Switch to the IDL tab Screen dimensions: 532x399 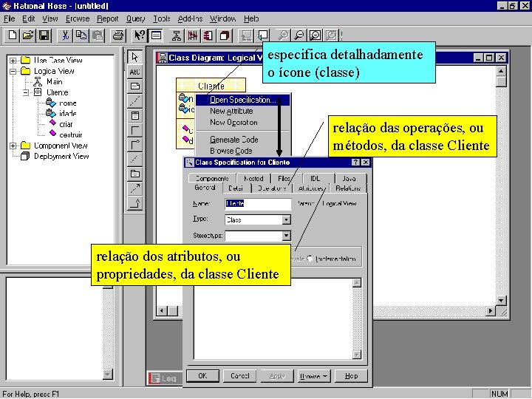point(316,178)
